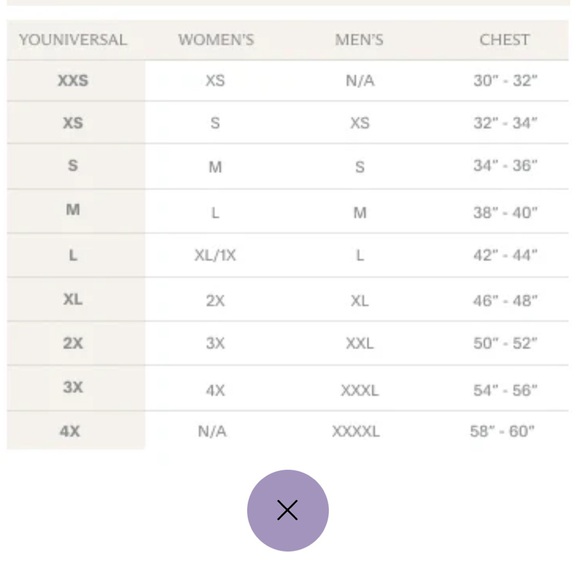
Task: Select the 58" - 60" chest measurement
Action: click(x=502, y=431)
